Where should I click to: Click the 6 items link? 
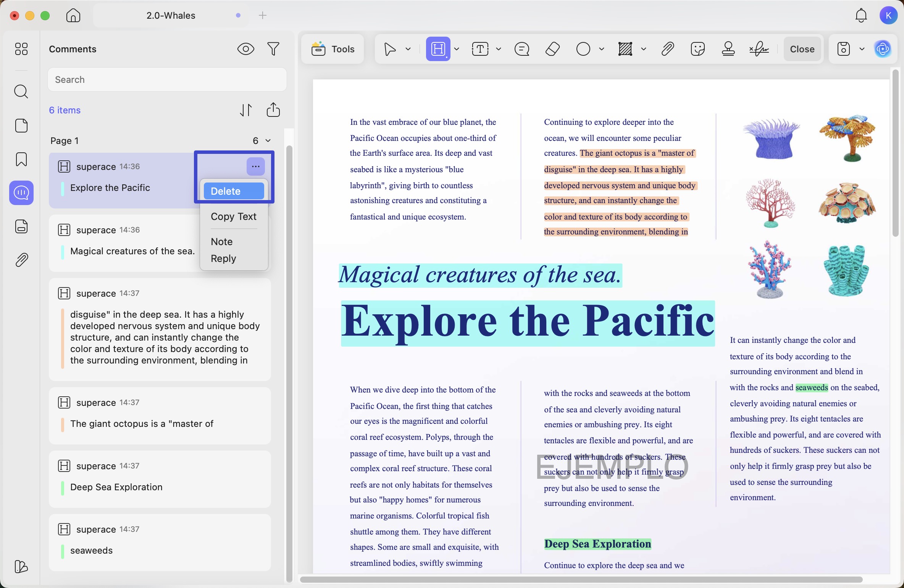point(65,110)
